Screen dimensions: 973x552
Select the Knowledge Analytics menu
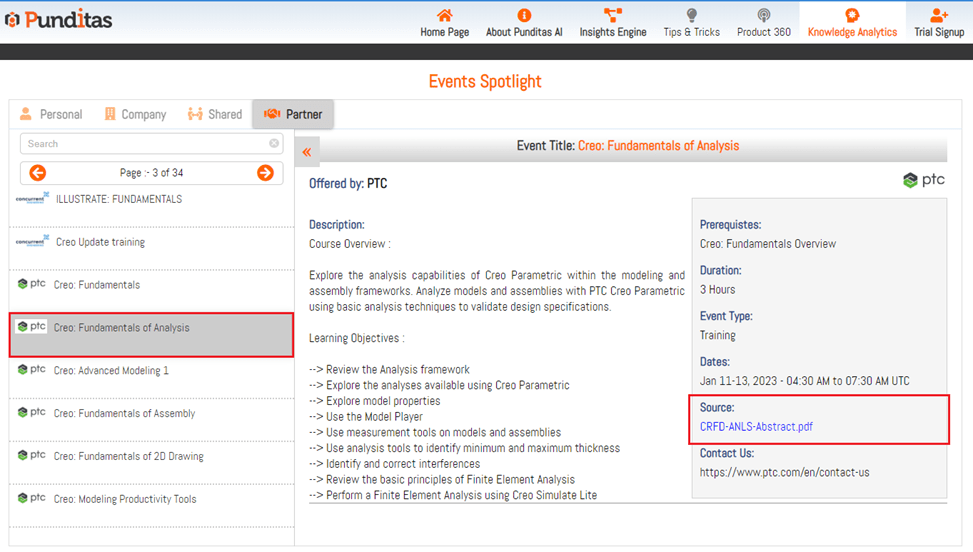coord(852,22)
